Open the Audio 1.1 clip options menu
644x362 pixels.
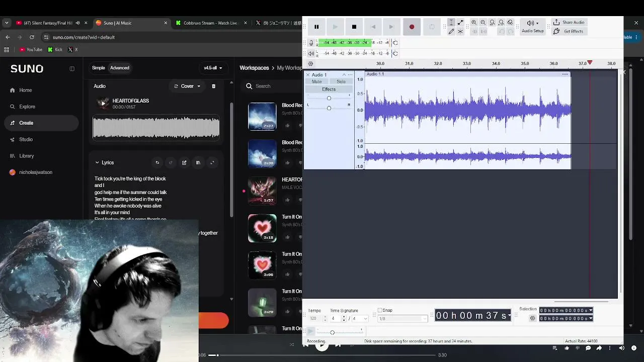pyautogui.click(x=565, y=74)
